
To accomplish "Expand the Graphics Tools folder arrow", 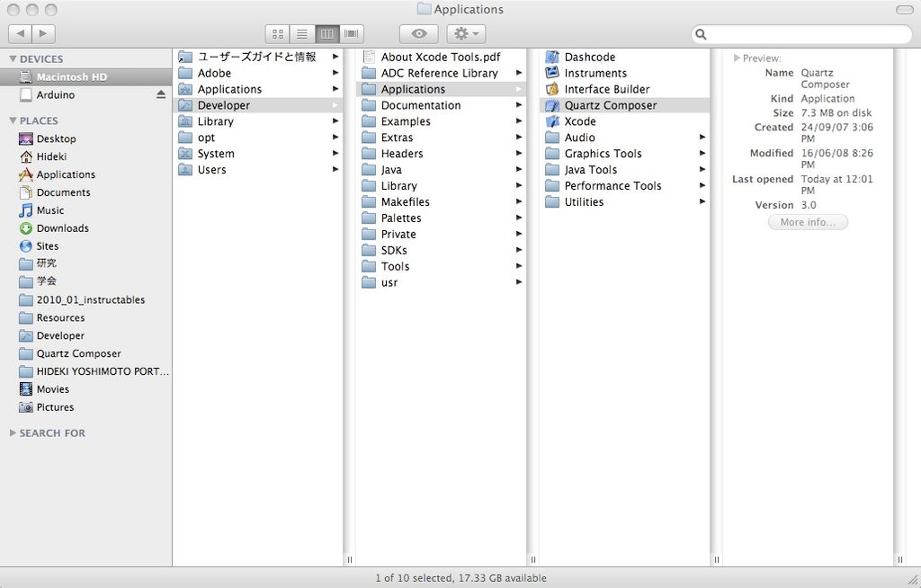I will (x=702, y=153).
